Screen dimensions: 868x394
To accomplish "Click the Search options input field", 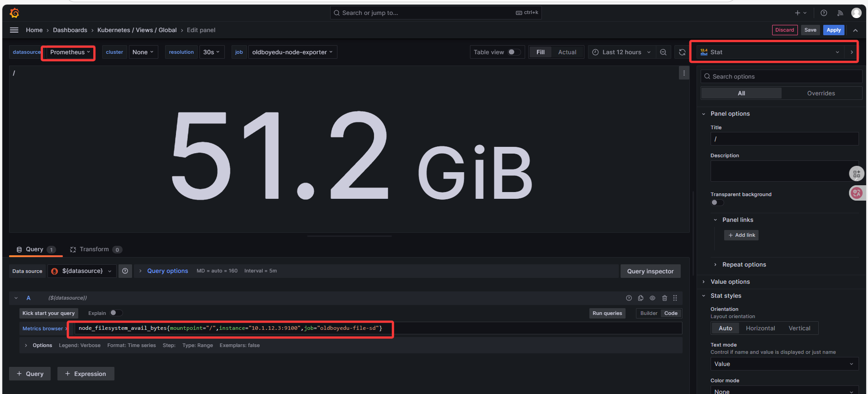I will pos(783,77).
